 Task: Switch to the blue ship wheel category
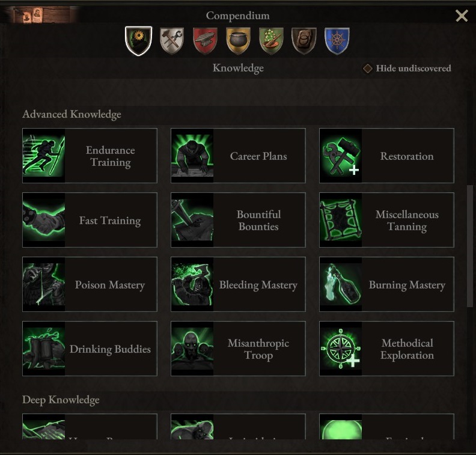337,41
